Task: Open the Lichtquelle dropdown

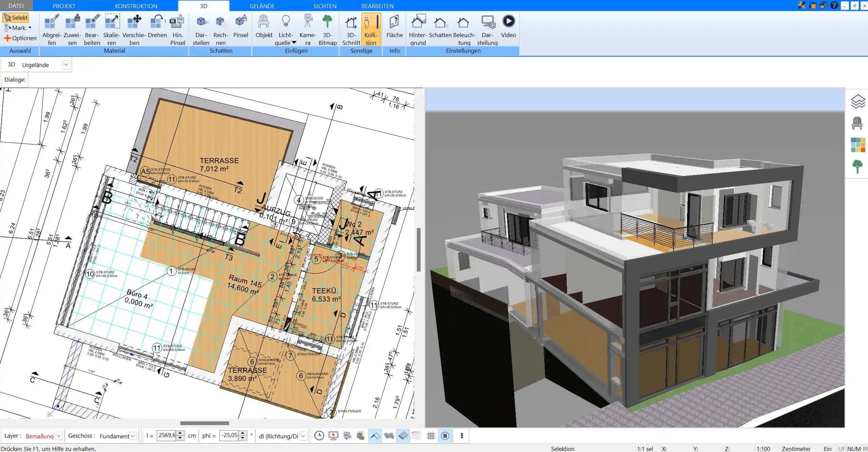Action: [x=294, y=43]
